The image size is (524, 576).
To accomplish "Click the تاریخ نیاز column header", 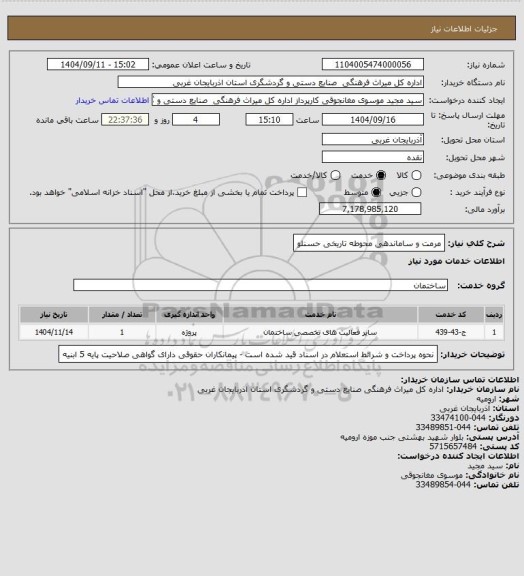I will tap(54, 314).
